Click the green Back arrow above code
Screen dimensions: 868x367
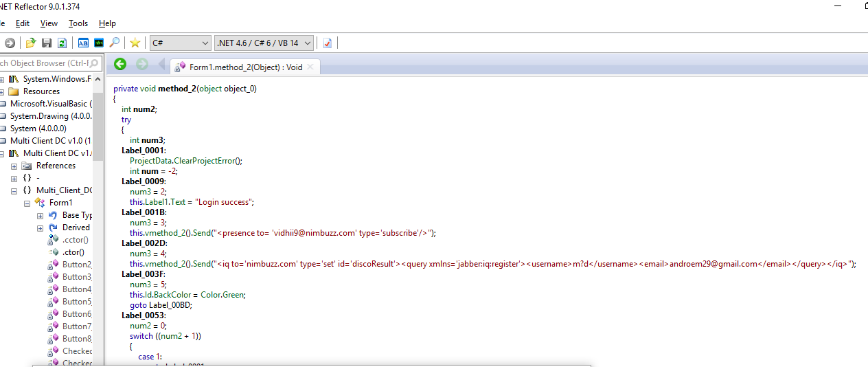(120, 64)
